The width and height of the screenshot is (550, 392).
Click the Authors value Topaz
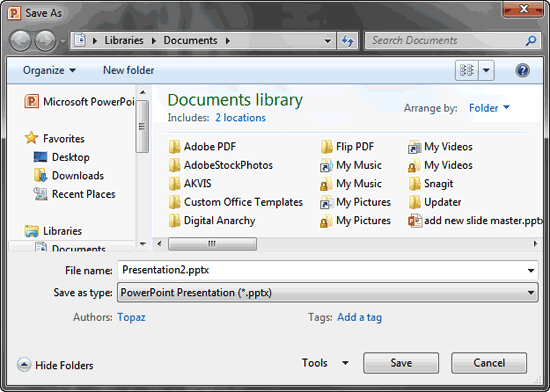(x=131, y=317)
